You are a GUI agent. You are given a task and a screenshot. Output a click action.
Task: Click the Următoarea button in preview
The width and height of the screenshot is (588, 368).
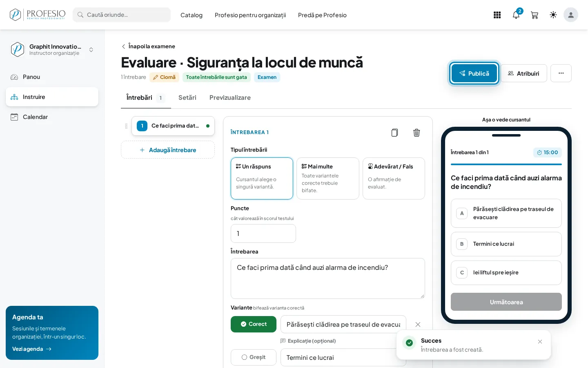tap(506, 302)
